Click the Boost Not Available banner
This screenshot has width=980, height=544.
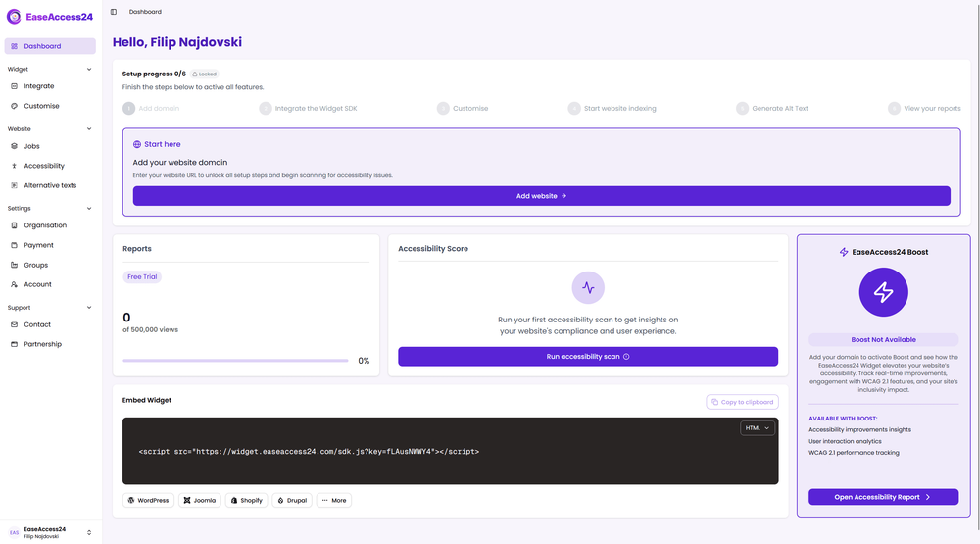point(883,340)
